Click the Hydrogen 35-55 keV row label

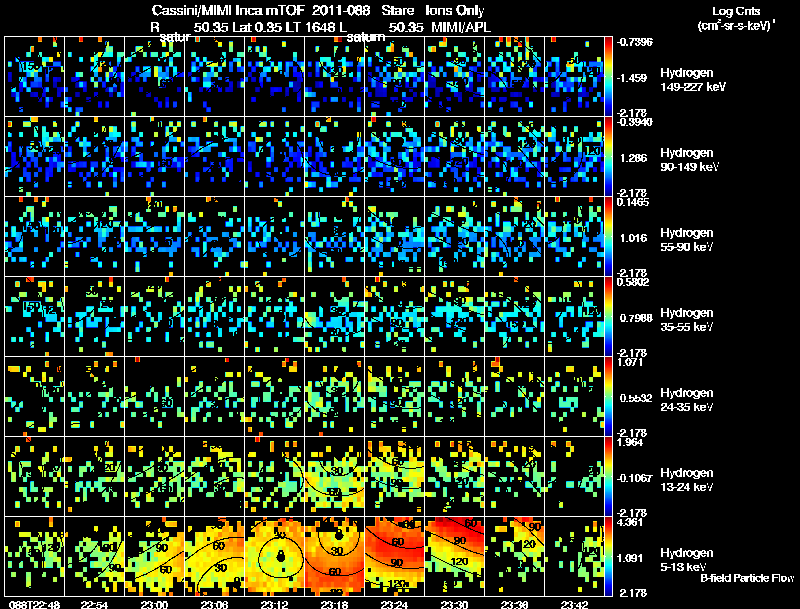[x=687, y=320]
